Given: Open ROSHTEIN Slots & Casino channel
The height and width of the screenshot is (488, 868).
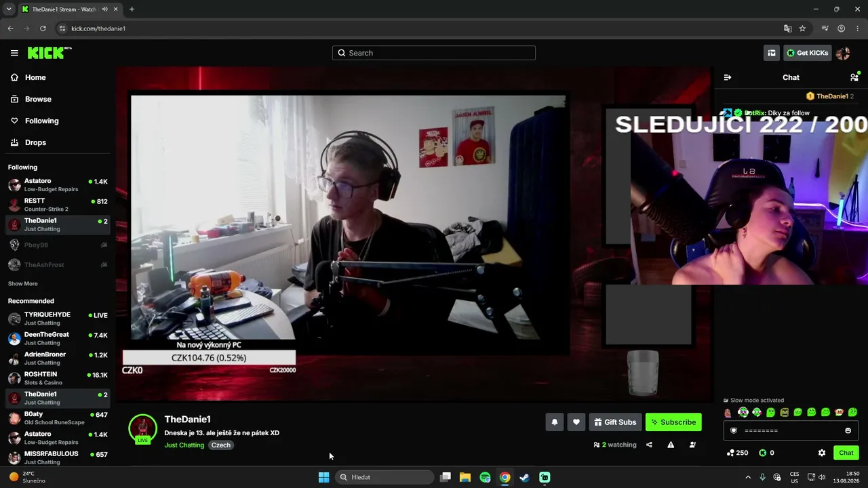Looking at the screenshot, I should 57,378.
